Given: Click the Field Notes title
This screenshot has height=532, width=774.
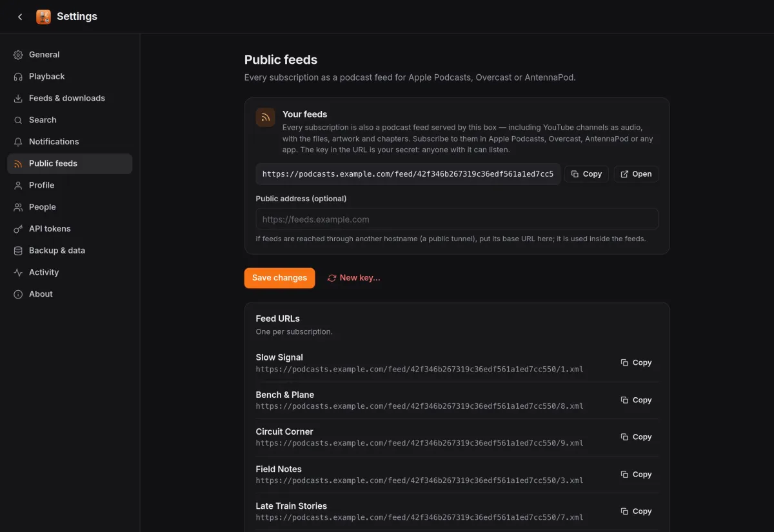Looking at the screenshot, I should (279, 469).
